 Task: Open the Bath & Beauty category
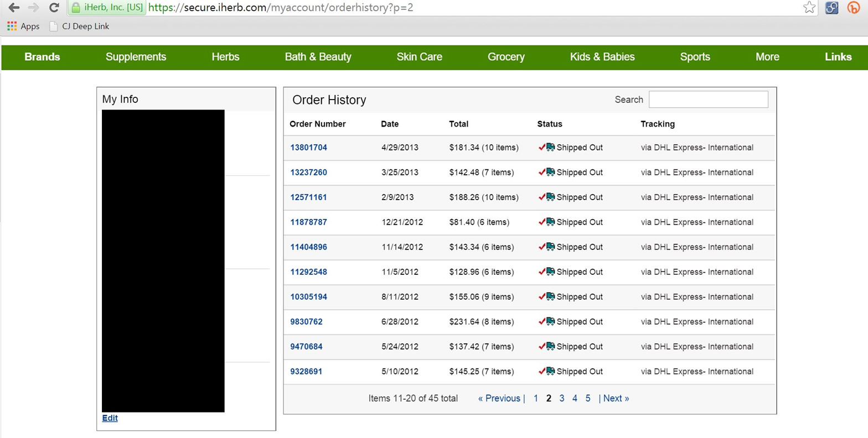tap(318, 57)
